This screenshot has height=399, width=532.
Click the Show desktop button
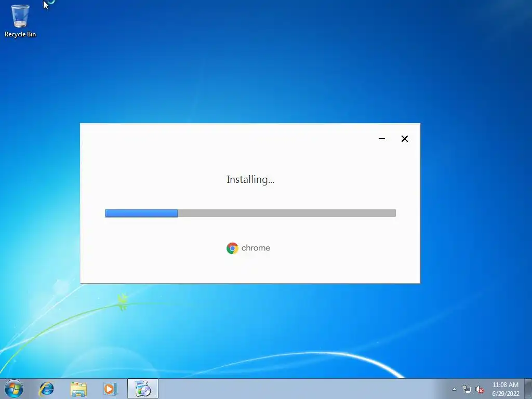[528, 389]
